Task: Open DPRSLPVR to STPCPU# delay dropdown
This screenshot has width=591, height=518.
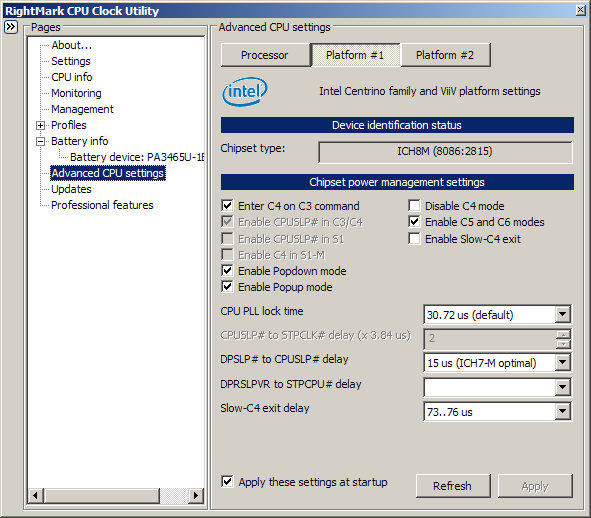Action: (562, 387)
